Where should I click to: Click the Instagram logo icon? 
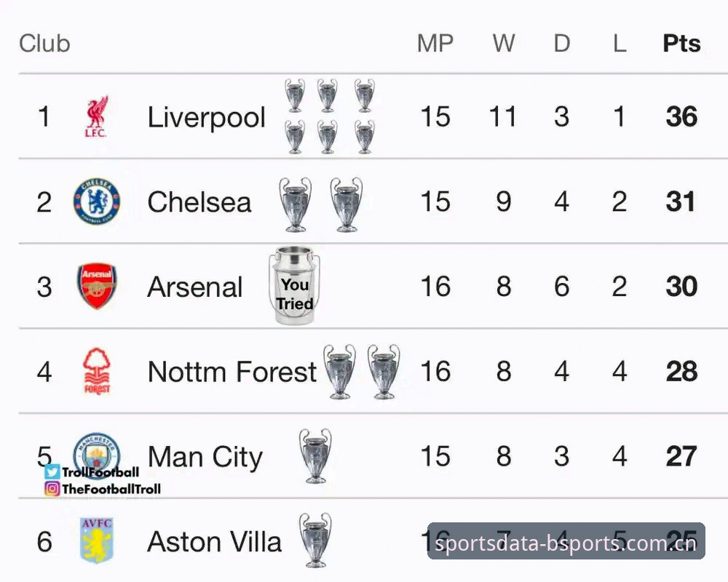pos(52,489)
